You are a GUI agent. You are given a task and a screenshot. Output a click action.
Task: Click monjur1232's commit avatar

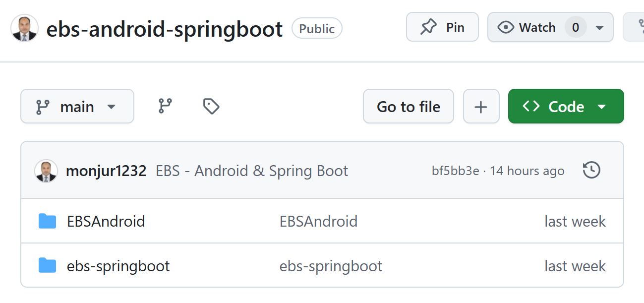click(46, 170)
